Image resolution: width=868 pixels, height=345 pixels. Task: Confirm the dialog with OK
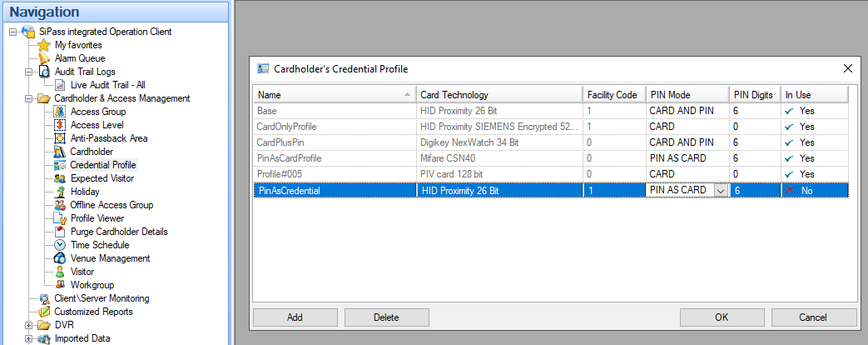pos(722,317)
